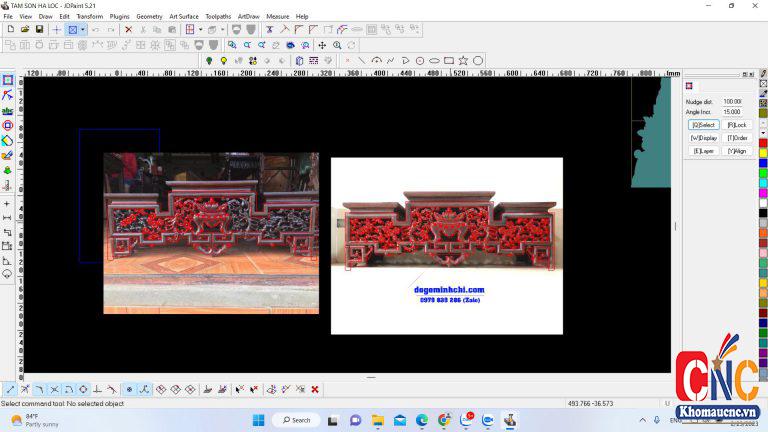Toggle endpoint snap in bottom toolbar
Image resolution: width=768 pixels, height=432 pixels.
coord(10,389)
